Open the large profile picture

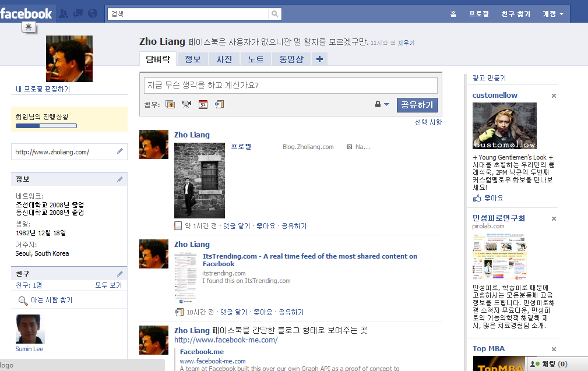tap(69, 59)
